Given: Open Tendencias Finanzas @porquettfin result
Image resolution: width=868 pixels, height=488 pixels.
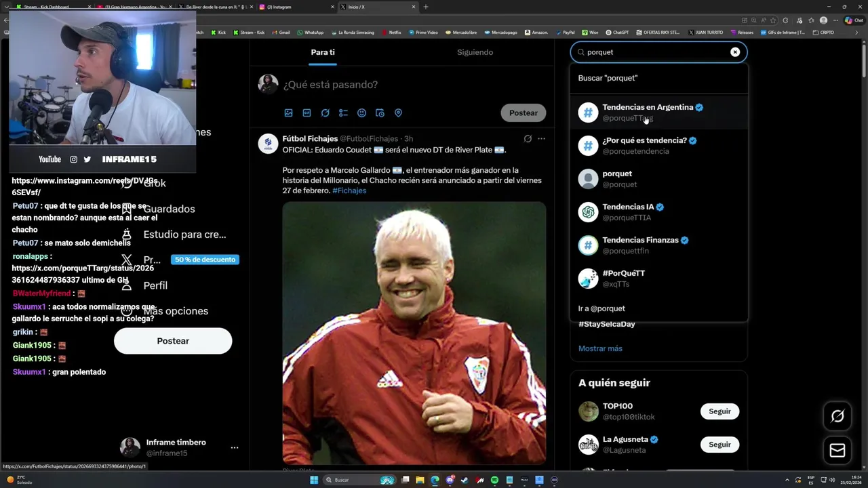Looking at the screenshot, I should click(x=658, y=245).
